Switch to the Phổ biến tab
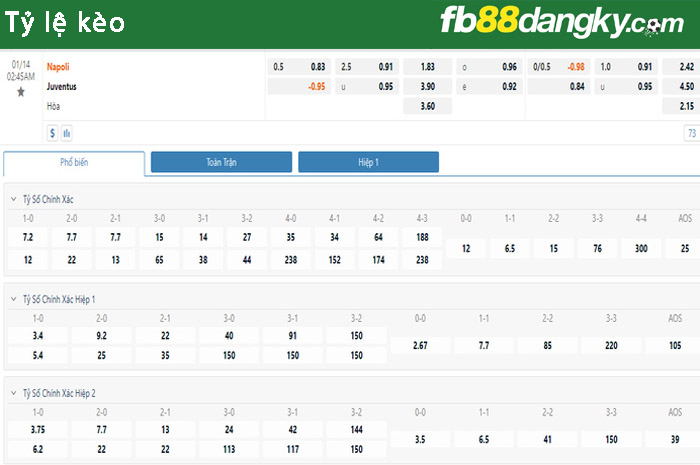The height and width of the screenshot is (465, 700). [74, 162]
